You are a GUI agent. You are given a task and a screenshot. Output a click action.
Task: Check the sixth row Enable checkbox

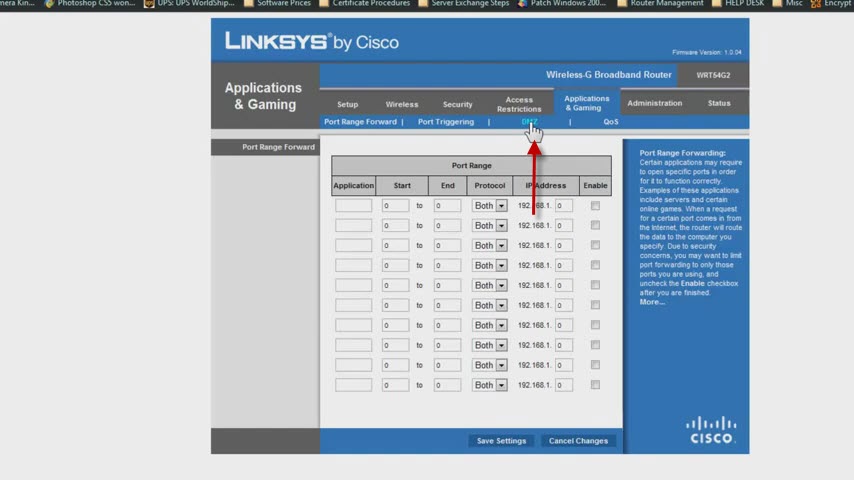(x=595, y=305)
